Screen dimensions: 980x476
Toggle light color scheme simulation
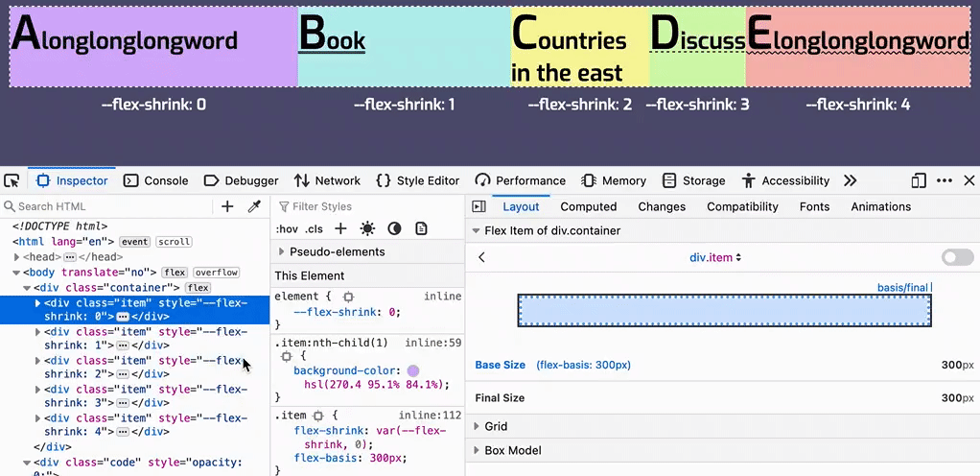(x=367, y=228)
